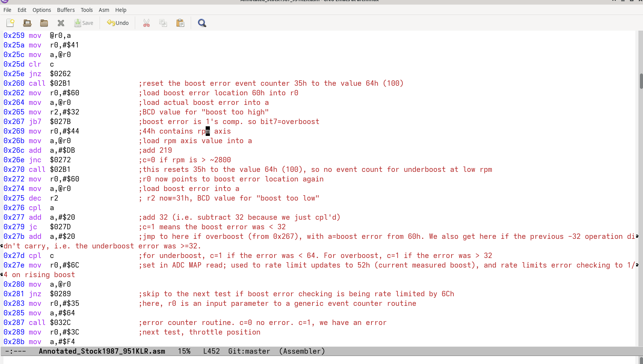Click the (Assembler) major mode indicator

[302, 351]
